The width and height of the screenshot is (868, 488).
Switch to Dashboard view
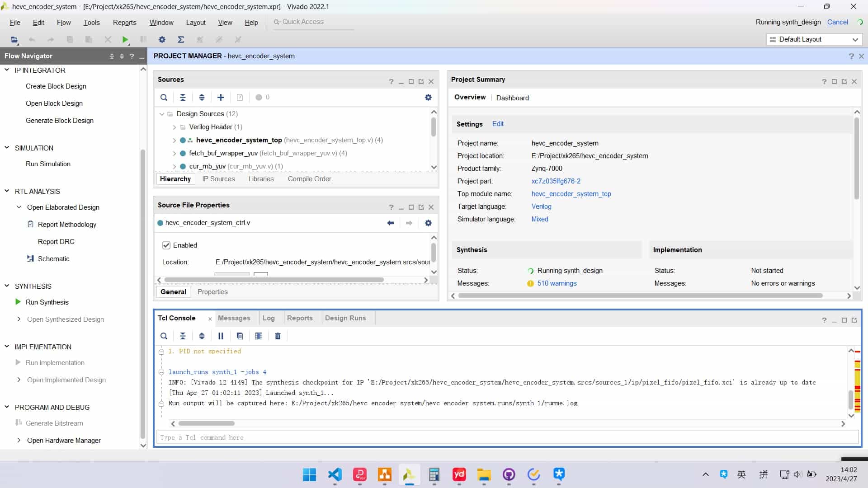click(512, 98)
